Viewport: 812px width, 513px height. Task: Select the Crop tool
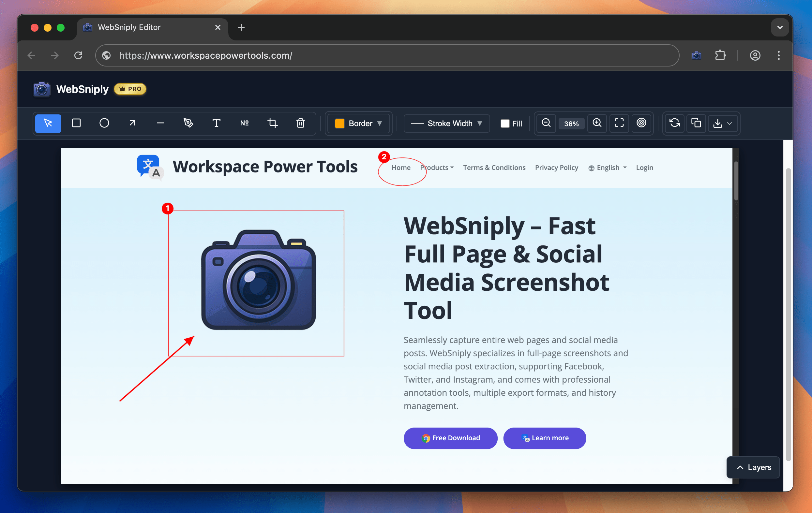point(273,123)
